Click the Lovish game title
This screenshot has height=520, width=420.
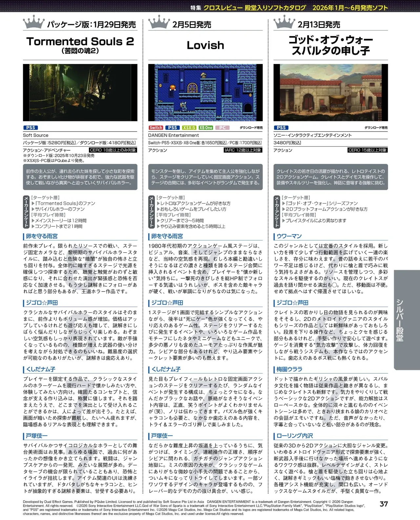[x=205, y=45]
